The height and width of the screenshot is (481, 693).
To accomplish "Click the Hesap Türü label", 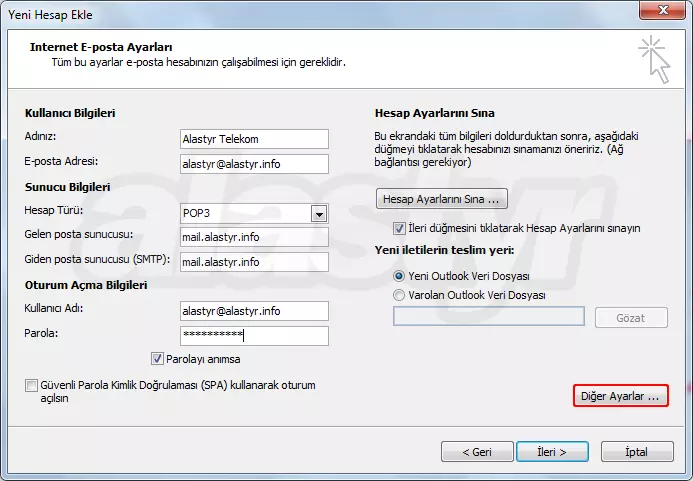I will (53, 210).
